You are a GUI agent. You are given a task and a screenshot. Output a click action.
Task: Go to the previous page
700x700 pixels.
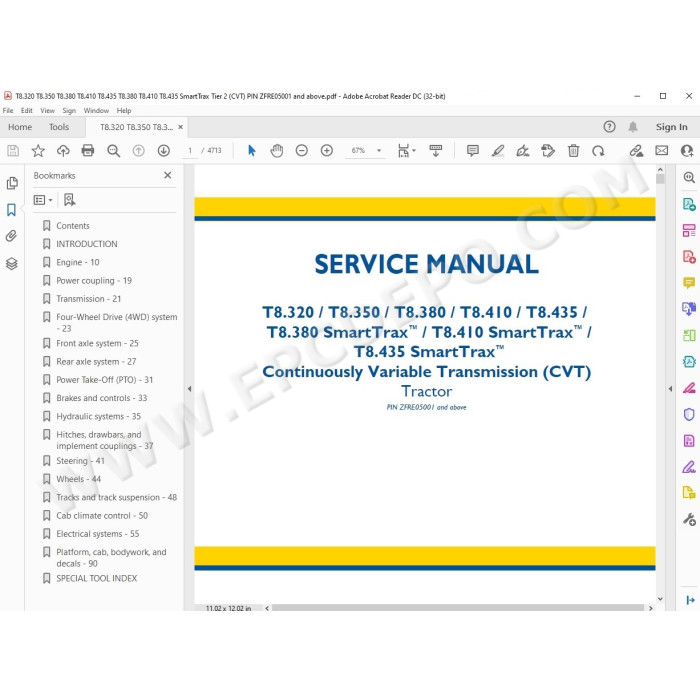point(139,151)
